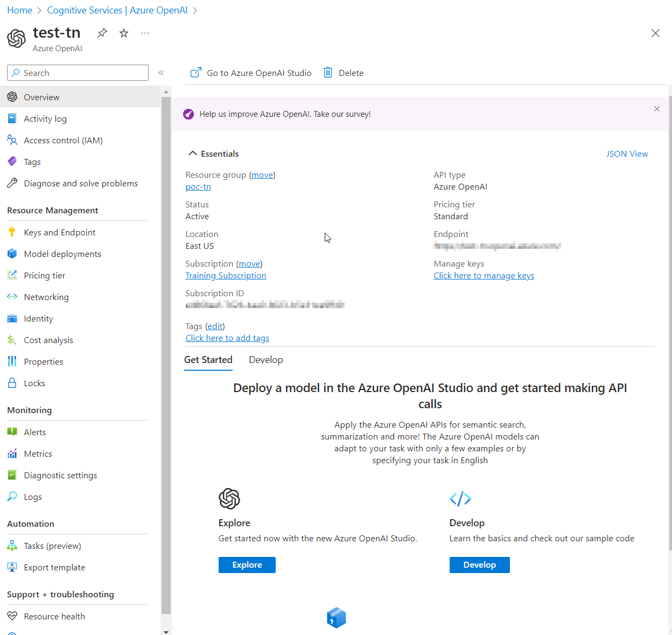672x635 pixels.
Task: Click the rocket icon in survey banner
Action: pyautogui.click(x=188, y=114)
